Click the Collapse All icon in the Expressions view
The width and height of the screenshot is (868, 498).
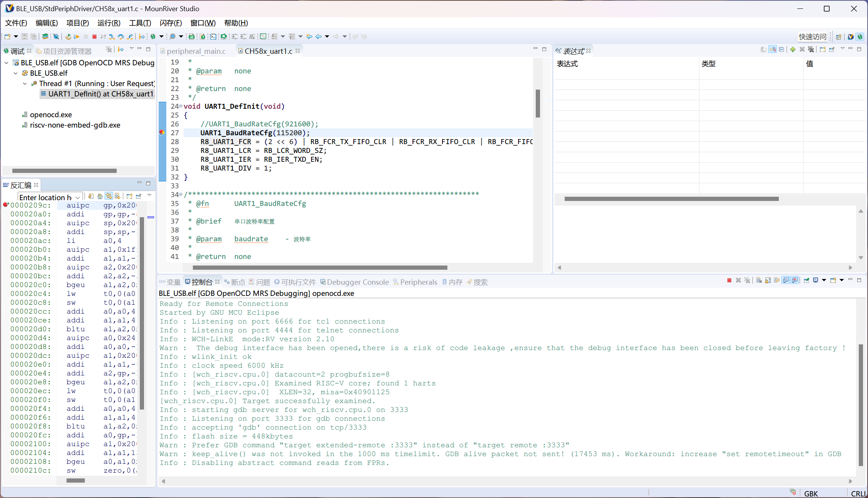click(x=782, y=49)
